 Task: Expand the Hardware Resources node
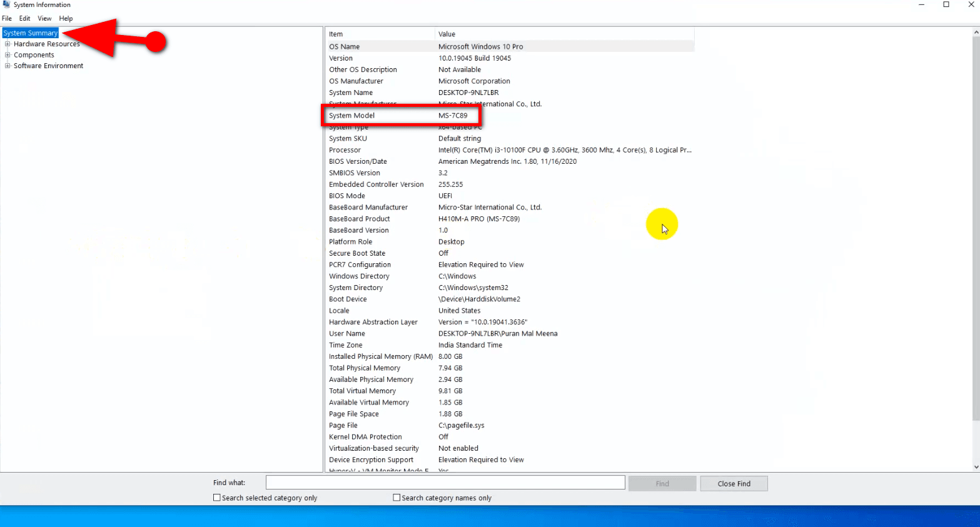(8, 44)
